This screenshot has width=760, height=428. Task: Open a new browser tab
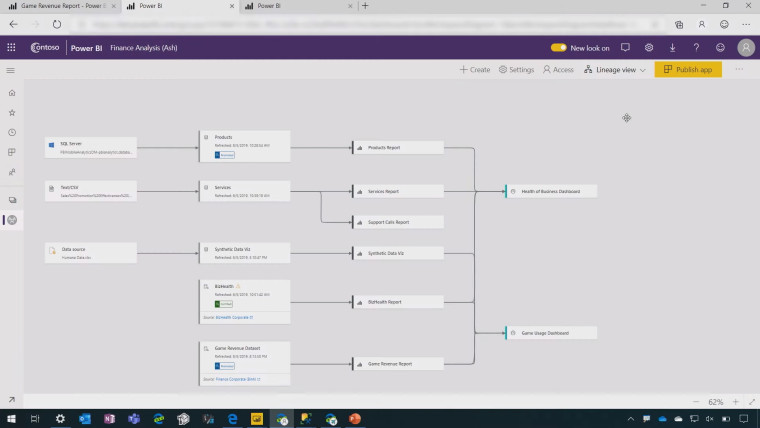pyautogui.click(x=365, y=6)
